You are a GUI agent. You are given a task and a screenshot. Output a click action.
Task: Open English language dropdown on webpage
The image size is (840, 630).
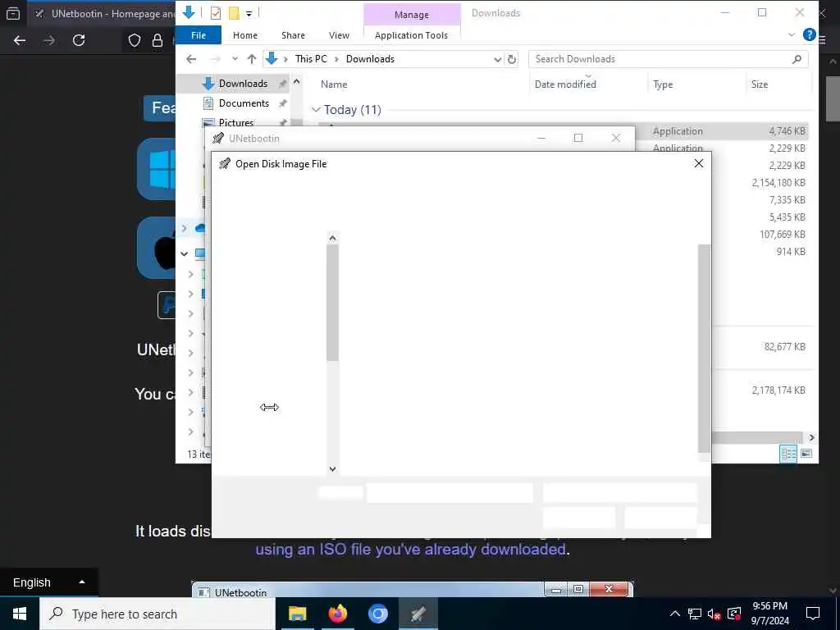[x=48, y=582]
